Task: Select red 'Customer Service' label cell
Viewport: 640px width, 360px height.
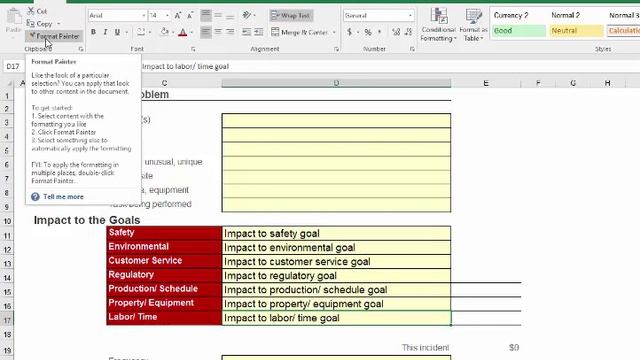Action: 164,261
